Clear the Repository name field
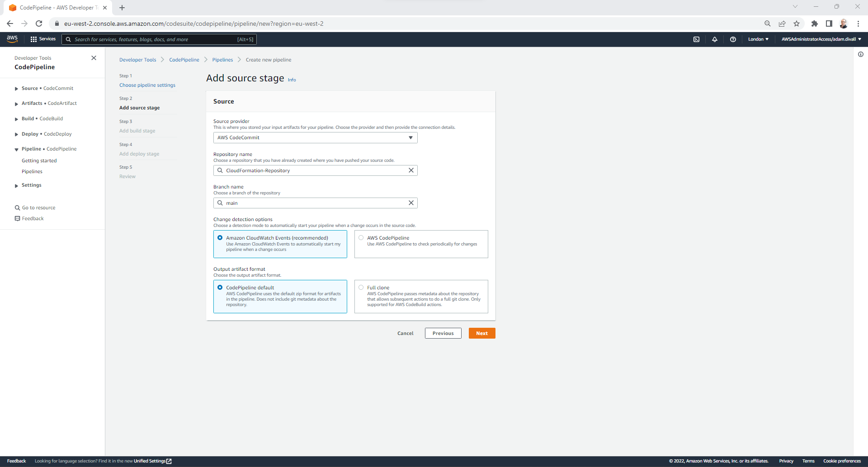The width and height of the screenshot is (868, 467). (x=411, y=170)
